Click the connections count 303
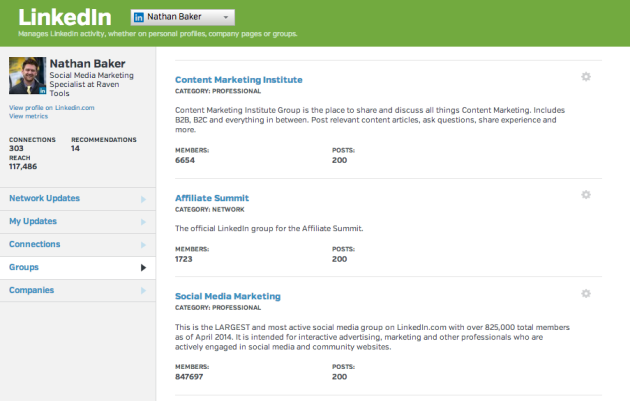This screenshot has height=401, width=630. tap(16, 148)
